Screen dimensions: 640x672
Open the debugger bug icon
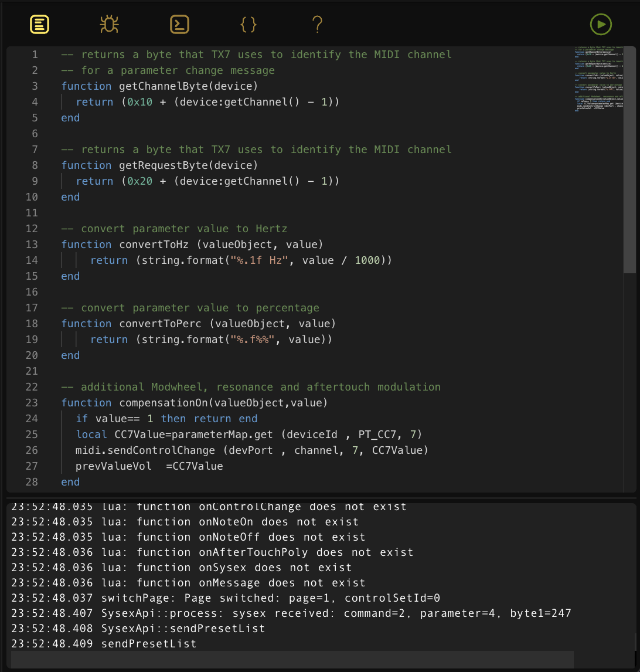point(109,24)
